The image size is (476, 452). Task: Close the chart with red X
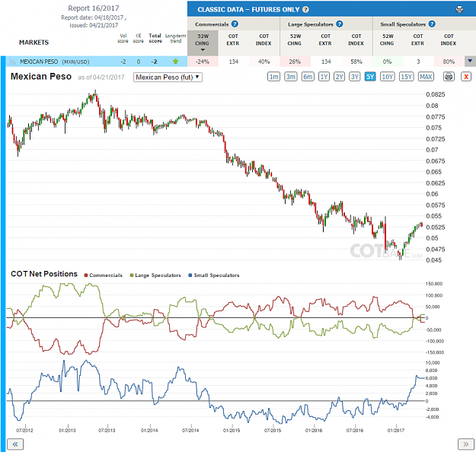[x=466, y=76]
